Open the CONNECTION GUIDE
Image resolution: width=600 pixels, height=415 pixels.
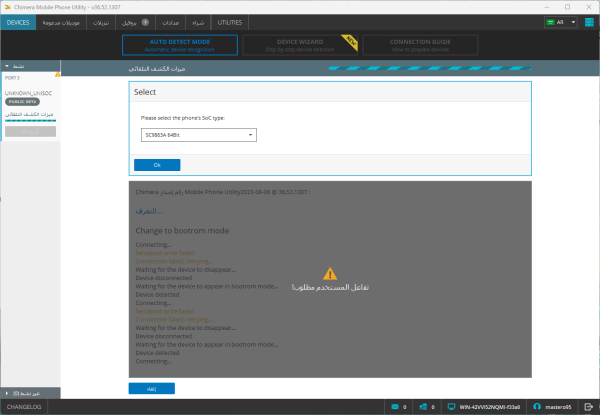pyautogui.click(x=420, y=45)
